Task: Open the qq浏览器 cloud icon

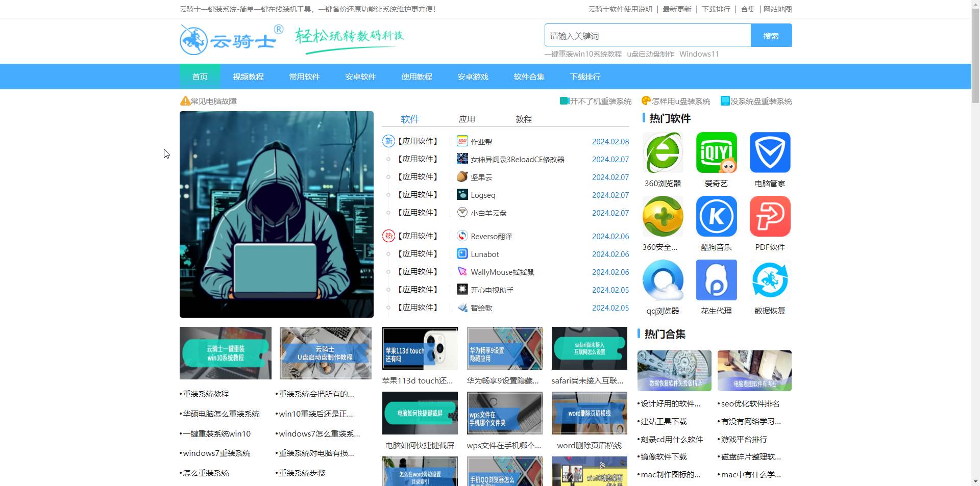Action: tap(663, 280)
